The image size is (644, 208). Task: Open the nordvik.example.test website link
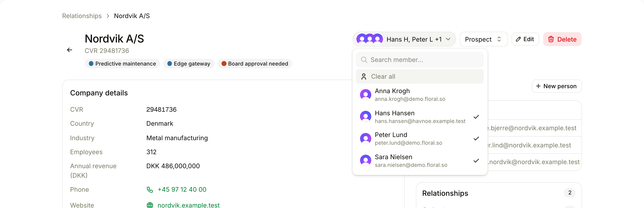[x=189, y=205]
